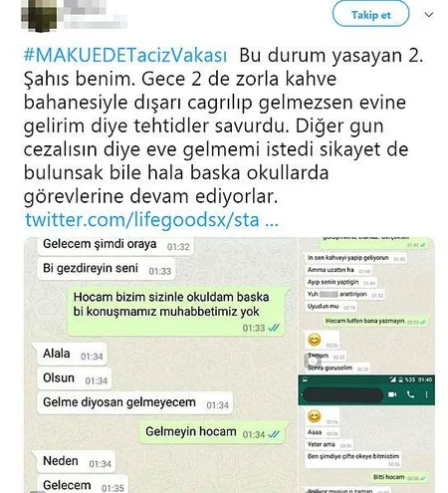This screenshot has height=493, width=448.
Task: Tap the WhatsApp video call icon
Action: [x=392, y=394]
